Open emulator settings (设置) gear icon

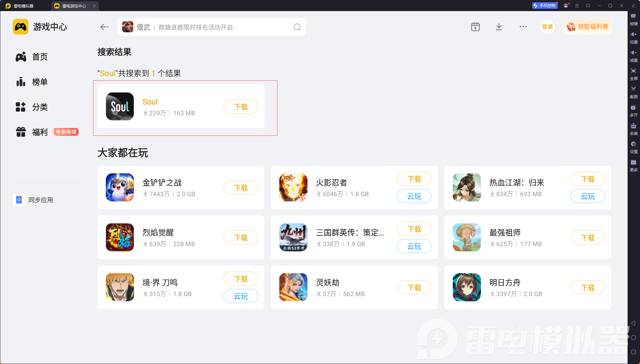pyautogui.click(x=633, y=144)
